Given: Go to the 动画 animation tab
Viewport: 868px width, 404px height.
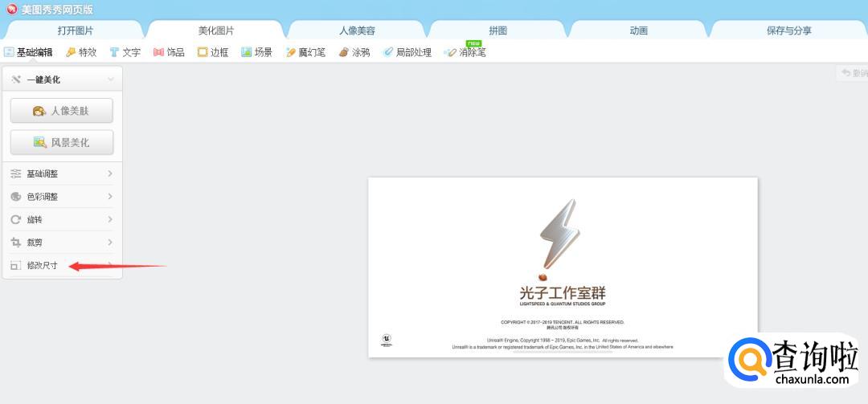Looking at the screenshot, I should pyautogui.click(x=638, y=31).
